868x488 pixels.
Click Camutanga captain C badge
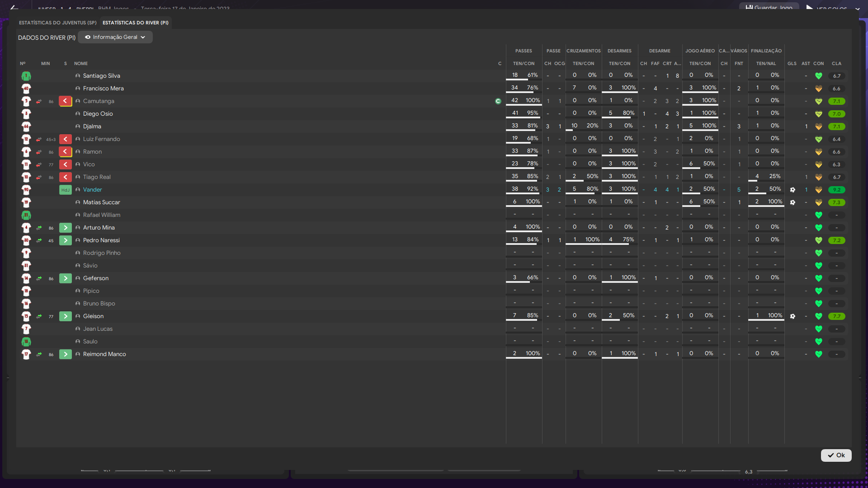(x=498, y=101)
